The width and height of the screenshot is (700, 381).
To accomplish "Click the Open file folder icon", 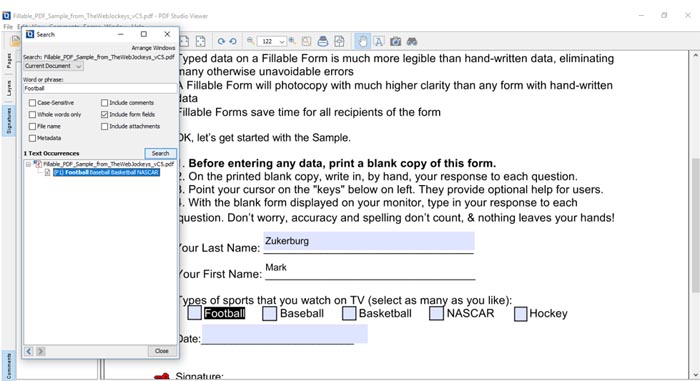I will (x=16, y=42).
